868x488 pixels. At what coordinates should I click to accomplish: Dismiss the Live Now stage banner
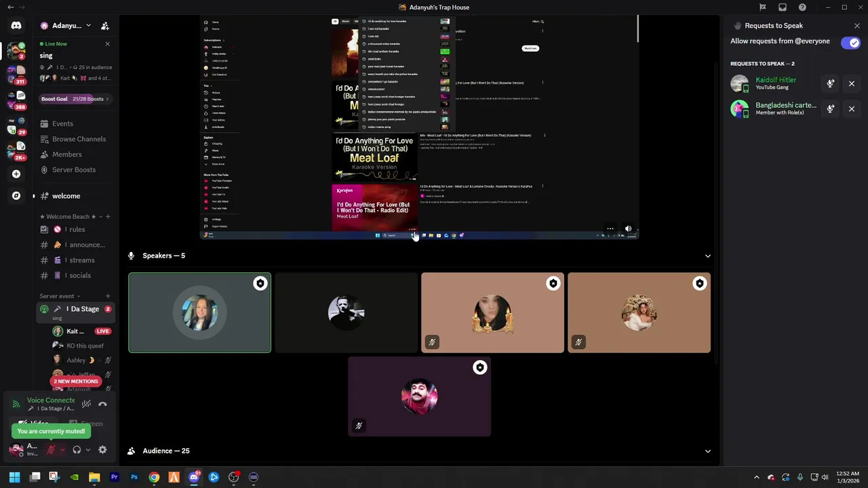107,44
